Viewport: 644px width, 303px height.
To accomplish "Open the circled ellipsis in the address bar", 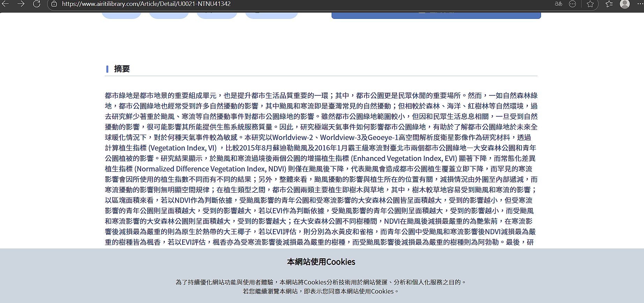I will 572,4.
